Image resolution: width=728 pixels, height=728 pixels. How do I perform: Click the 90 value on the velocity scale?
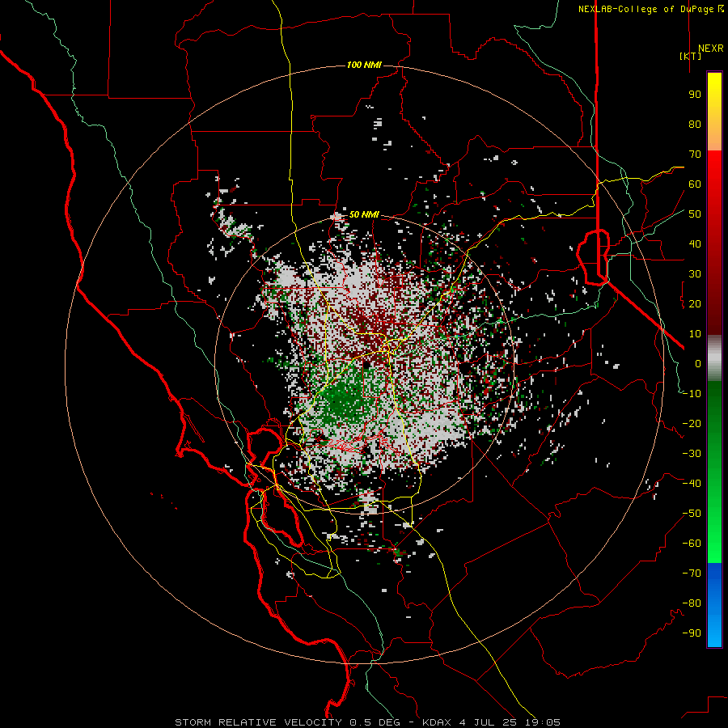point(695,95)
